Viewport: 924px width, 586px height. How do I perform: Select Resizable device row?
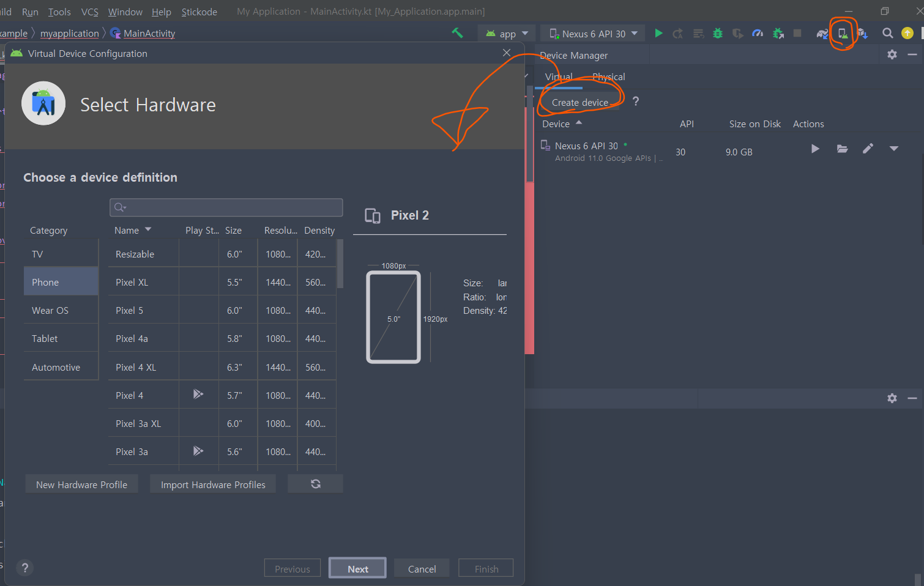222,254
